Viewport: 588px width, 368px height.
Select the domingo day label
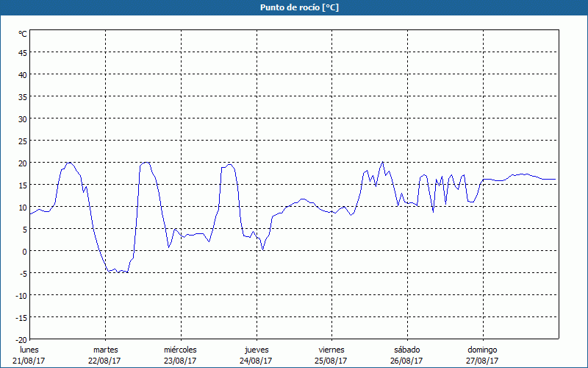pyautogui.click(x=483, y=350)
